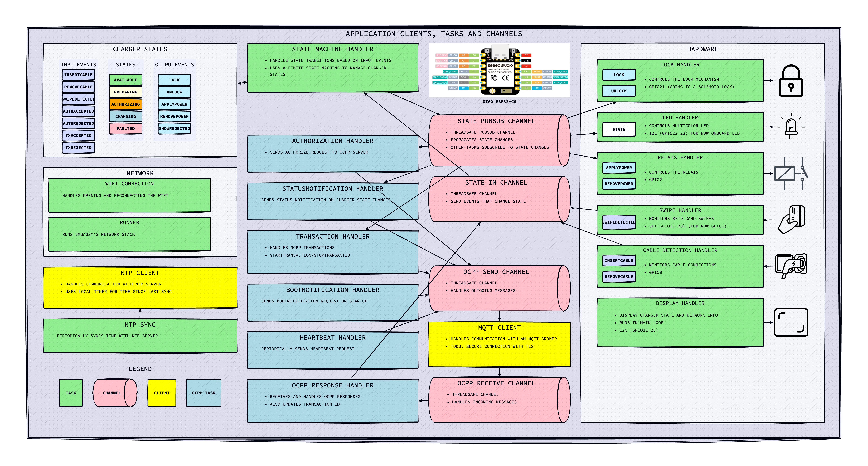Select REMOVEPOWER box inside Relais Handler
Viewport: 868px width, 466px height.
click(x=619, y=184)
